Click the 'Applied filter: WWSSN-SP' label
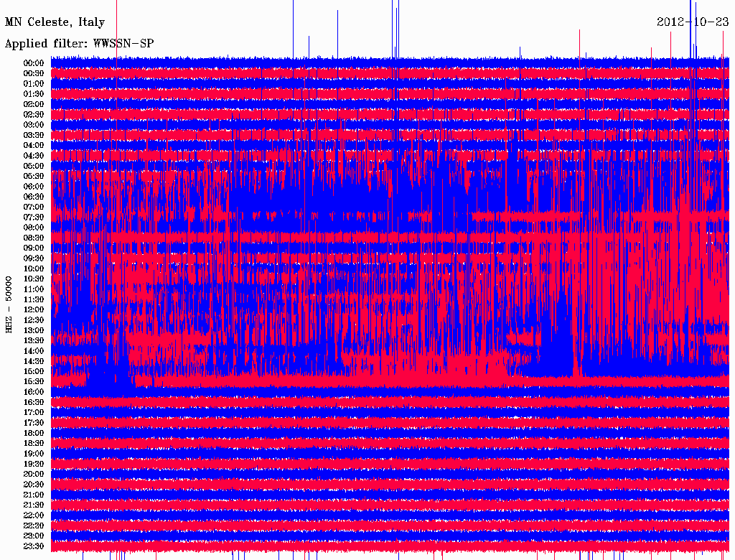The image size is (735, 560). [79, 44]
